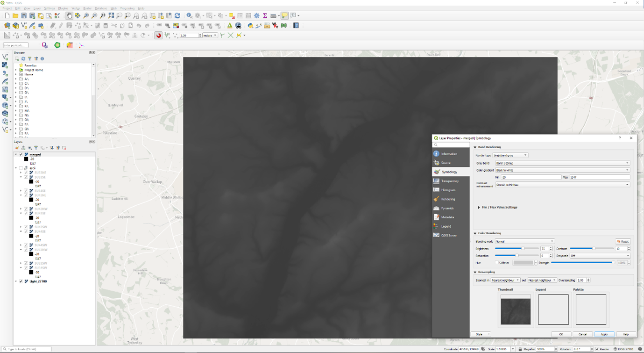Click the Min value input field

pos(531,177)
